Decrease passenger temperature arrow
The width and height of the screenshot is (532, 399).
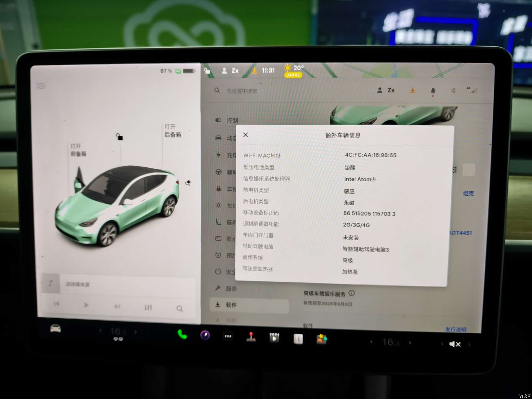(x=371, y=342)
